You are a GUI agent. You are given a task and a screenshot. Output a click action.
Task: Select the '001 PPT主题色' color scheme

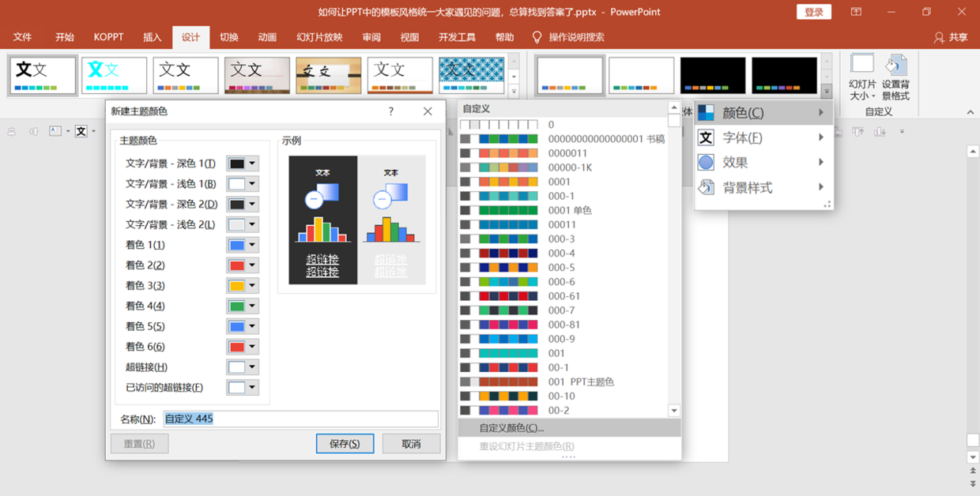pos(563,381)
